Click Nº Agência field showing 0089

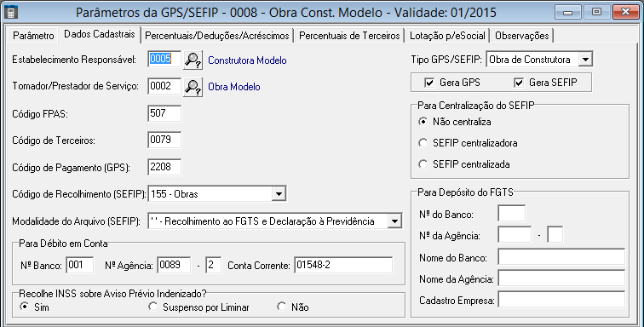[174, 265]
